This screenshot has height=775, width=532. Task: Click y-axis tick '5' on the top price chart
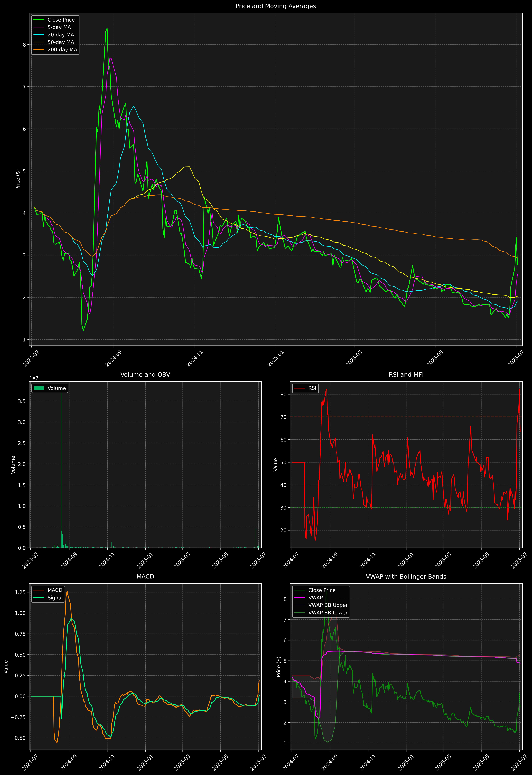[x=24, y=171]
